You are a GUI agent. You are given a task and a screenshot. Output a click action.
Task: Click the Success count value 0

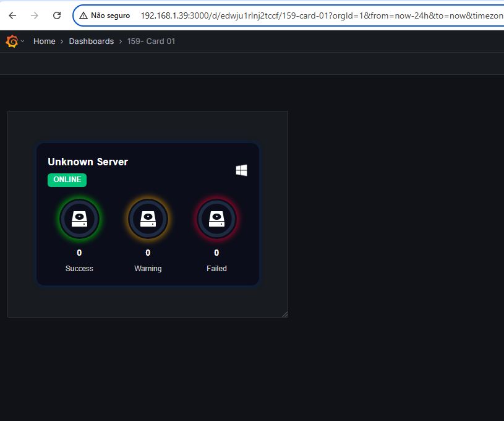click(79, 253)
